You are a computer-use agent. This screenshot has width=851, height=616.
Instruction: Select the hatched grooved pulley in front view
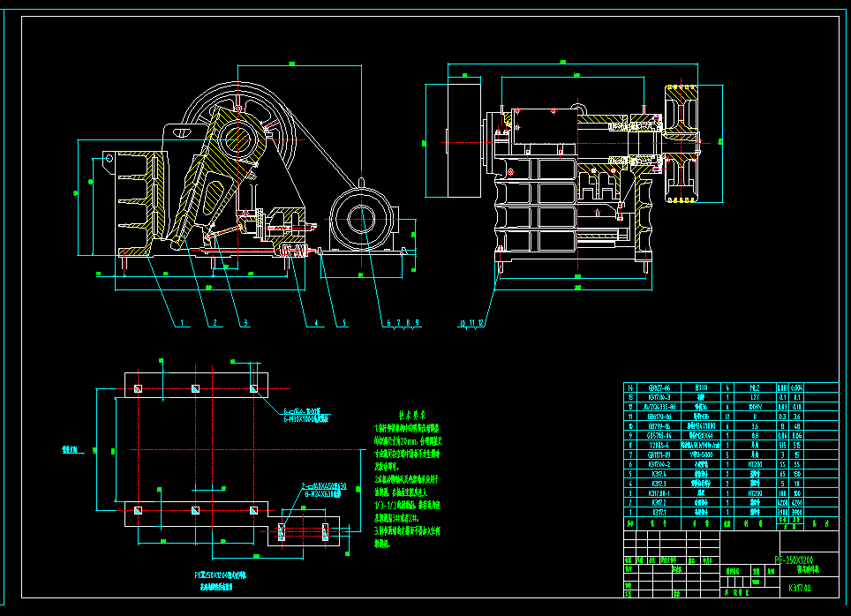point(682,144)
